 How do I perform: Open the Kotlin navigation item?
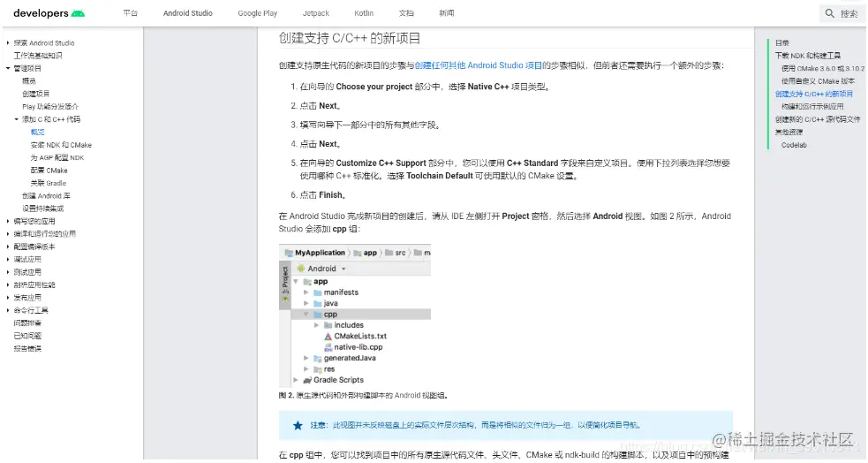364,13
